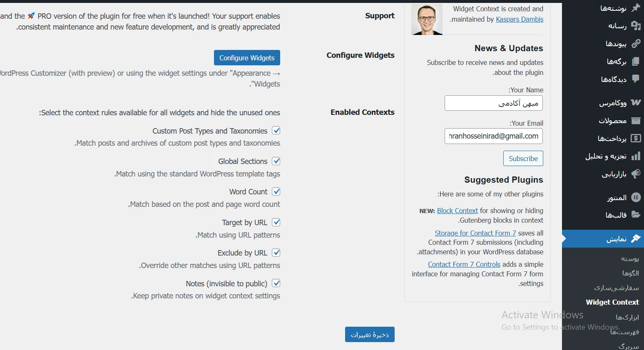
Task: Select the نوشته‌ها (Posts) pin icon
Action: [636, 8]
